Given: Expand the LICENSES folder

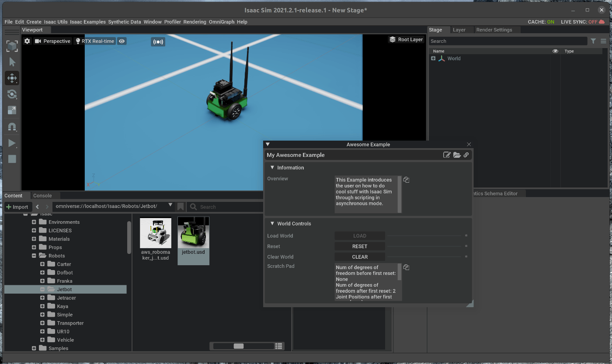Looking at the screenshot, I should (34, 230).
